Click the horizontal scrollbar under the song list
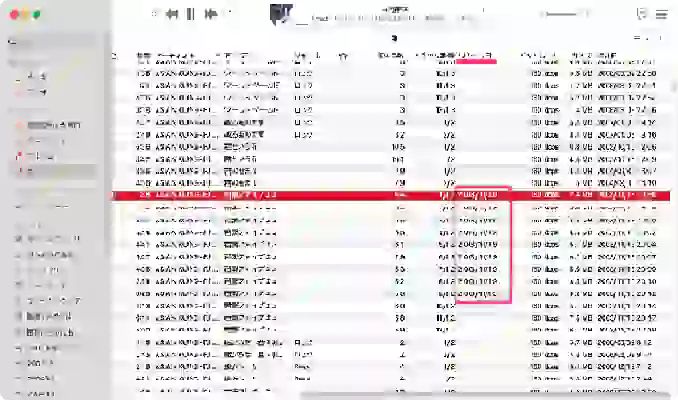Screen dimensions: 678x400 point(484,394)
